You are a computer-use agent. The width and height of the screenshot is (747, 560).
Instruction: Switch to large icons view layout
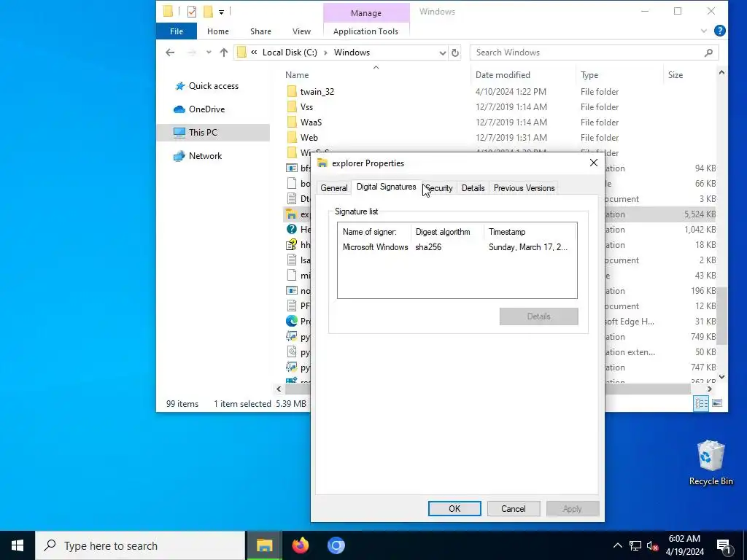point(717,403)
